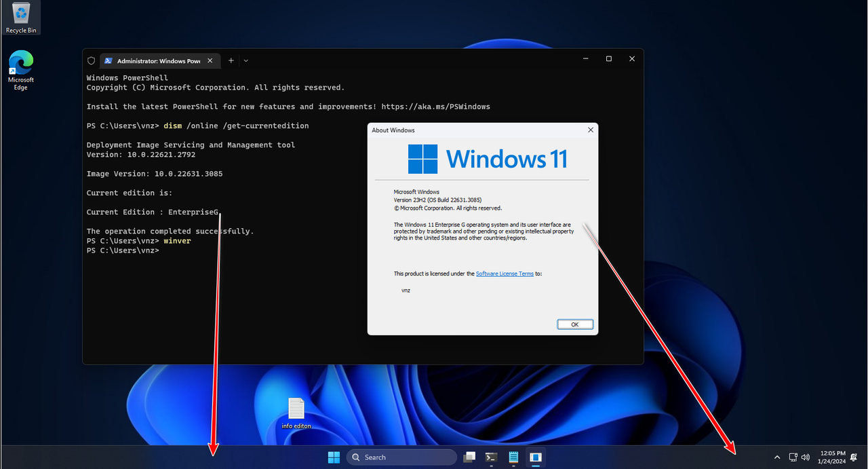The width and height of the screenshot is (868, 469).
Task: Click 'Version: 10.0.22621.2792' in terminal
Action: tap(141, 155)
